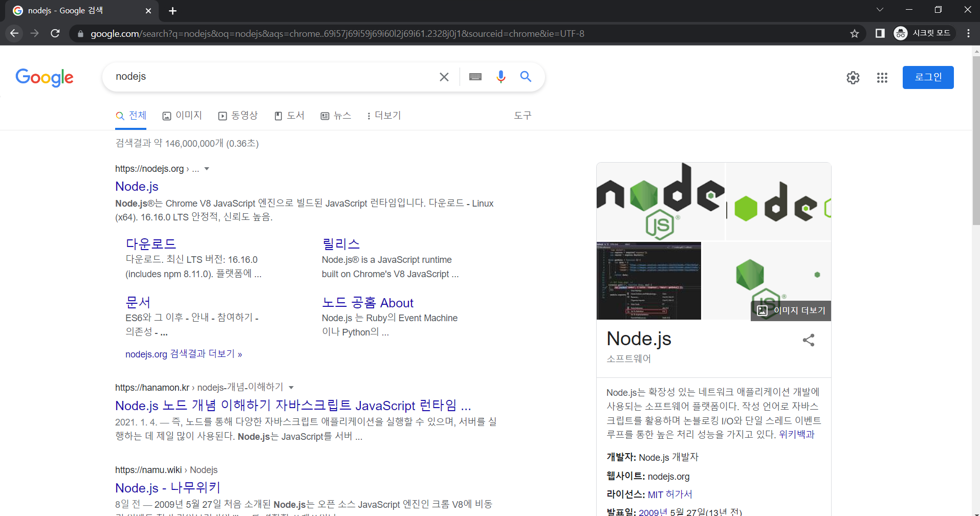Open the tab search dropdown arrow
Viewport: 980px width, 516px height.
[880, 10]
